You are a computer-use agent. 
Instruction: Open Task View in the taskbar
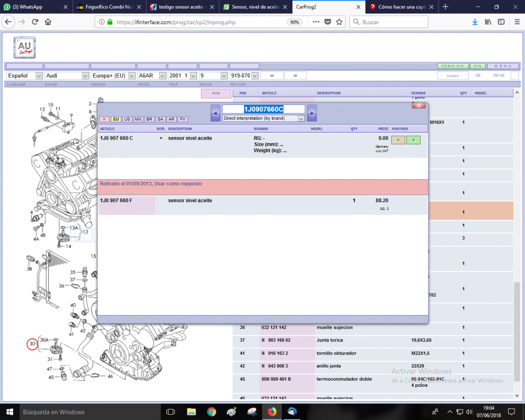pos(171,412)
